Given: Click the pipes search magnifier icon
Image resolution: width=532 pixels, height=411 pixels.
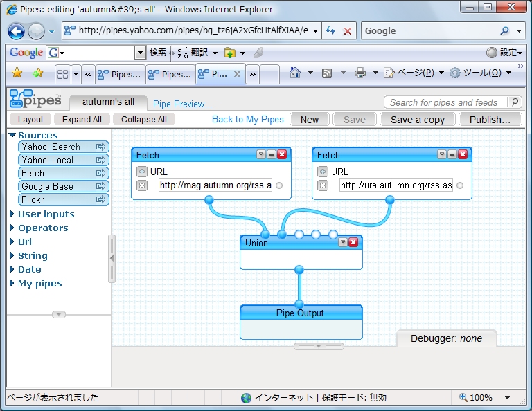Looking at the screenshot, I should (515, 102).
